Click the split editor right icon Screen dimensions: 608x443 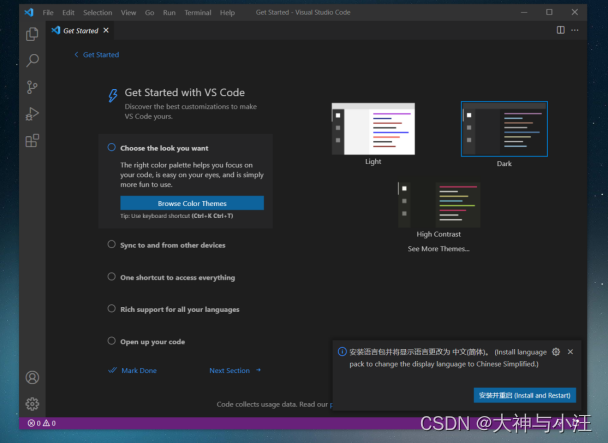click(x=561, y=30)
